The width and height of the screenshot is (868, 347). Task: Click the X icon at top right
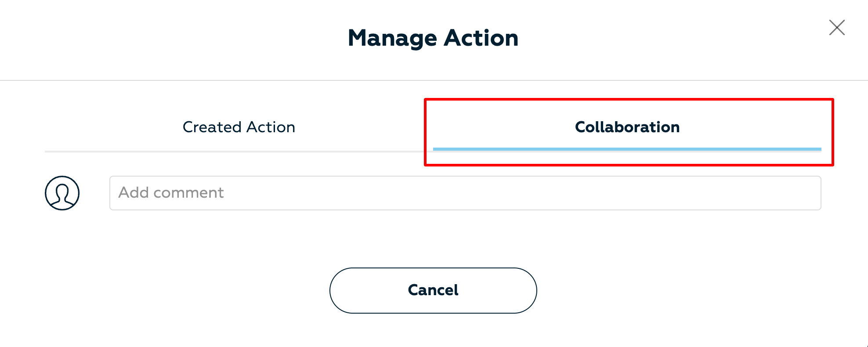pyautogui.click(x=837, y=28)
